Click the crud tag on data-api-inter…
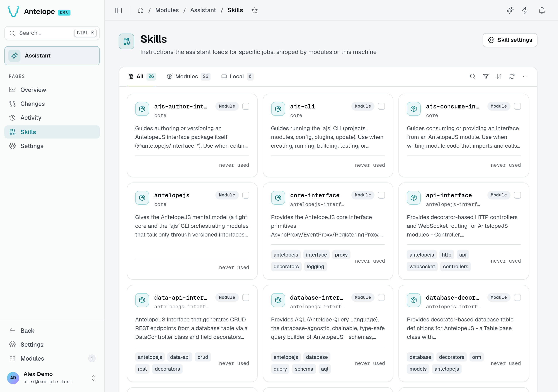The width and height of the screenshot is (558, 392). point(203,357)
